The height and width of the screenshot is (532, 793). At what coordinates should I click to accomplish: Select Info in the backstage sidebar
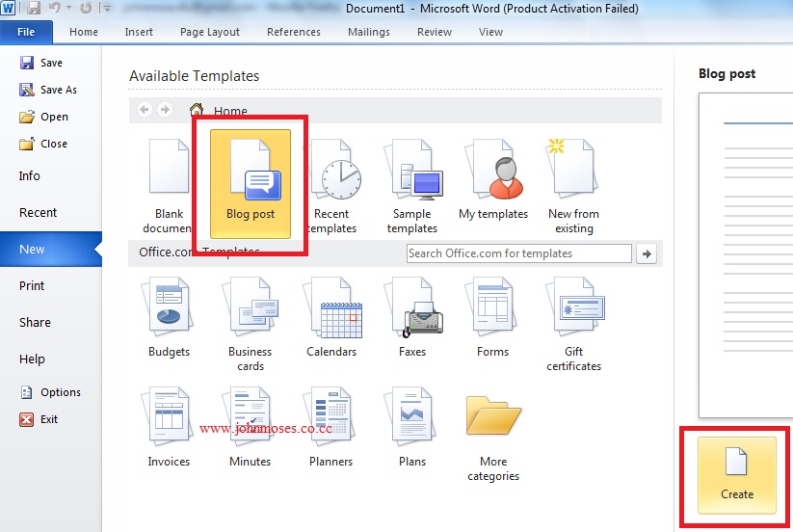tap(29, 176)
